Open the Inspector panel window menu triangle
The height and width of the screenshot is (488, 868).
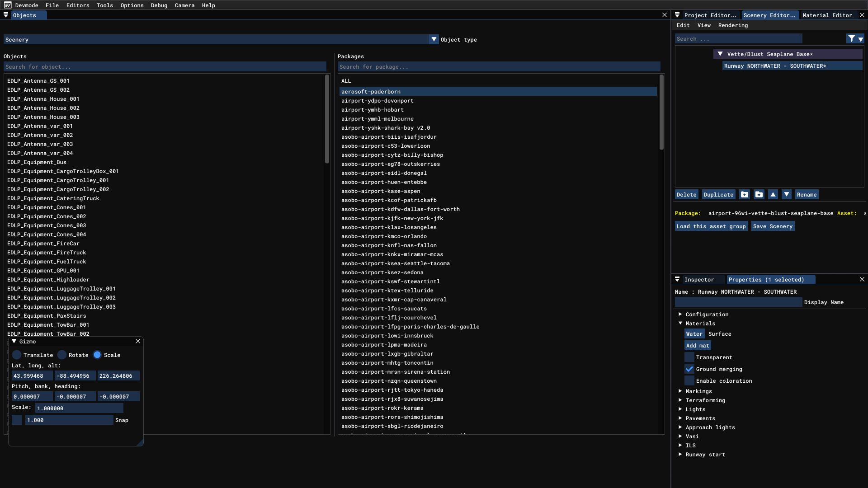pos(677,279)
